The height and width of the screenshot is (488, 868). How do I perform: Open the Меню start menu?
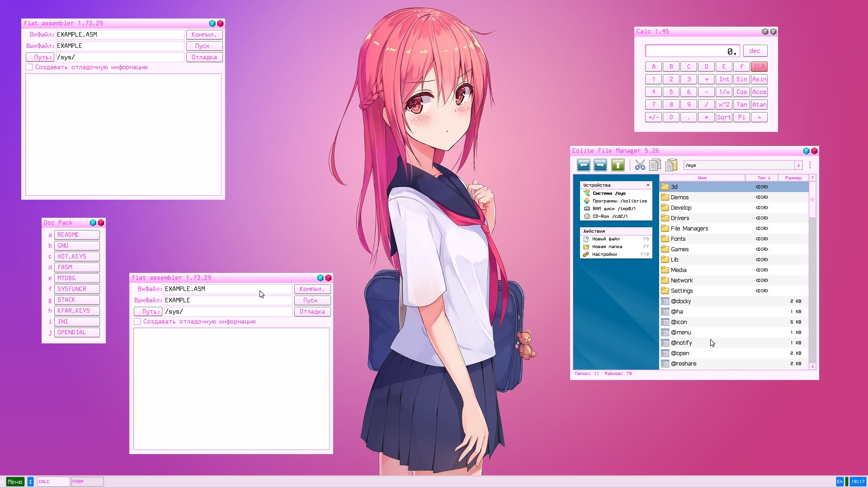15,482
